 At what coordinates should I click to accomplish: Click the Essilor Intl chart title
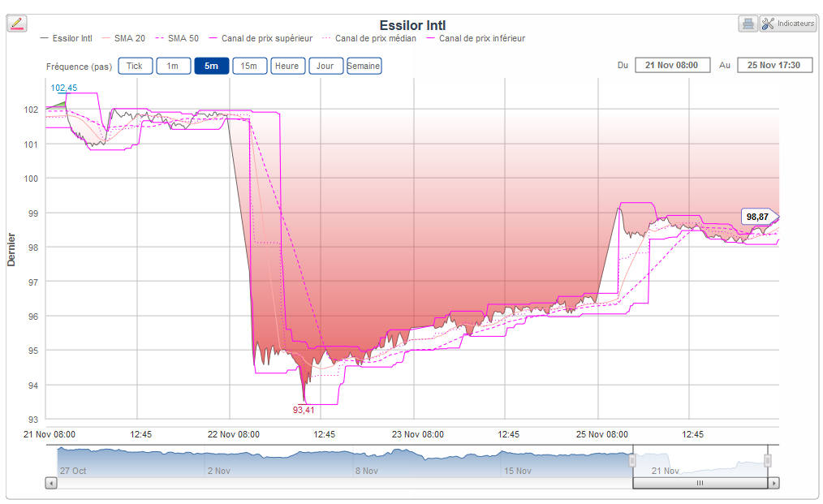(412, 25)
